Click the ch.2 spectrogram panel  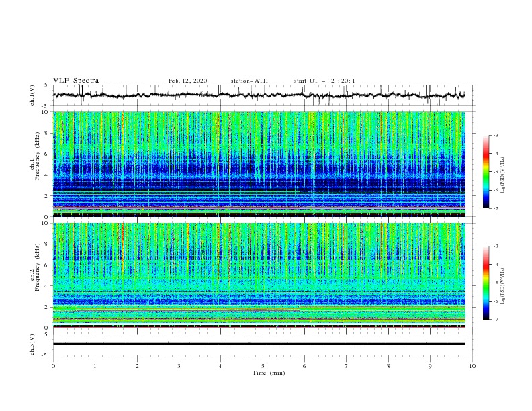pyautogui.click(x=259, y=275)
